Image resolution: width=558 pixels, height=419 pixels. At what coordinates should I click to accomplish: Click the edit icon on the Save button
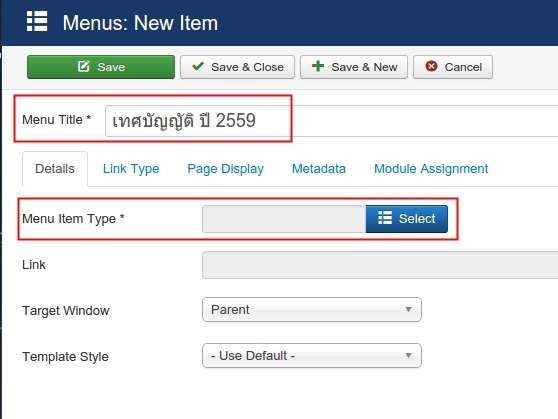tap(84, 66)
